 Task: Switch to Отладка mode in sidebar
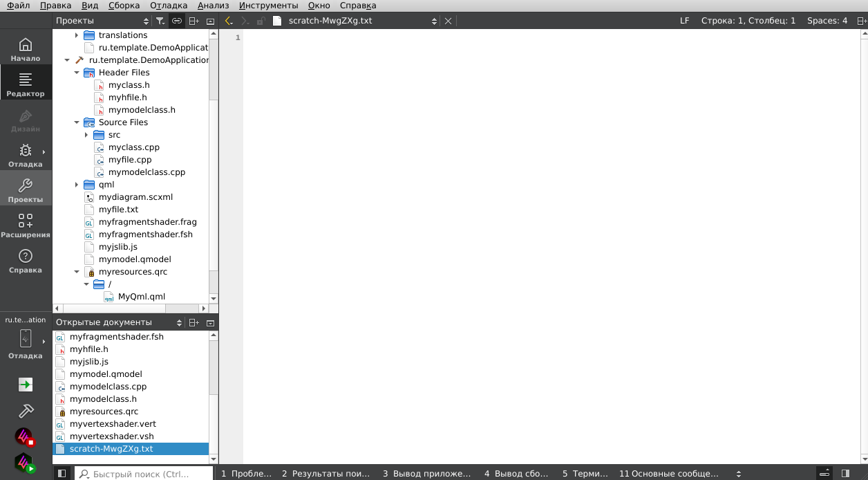(26, 155)
